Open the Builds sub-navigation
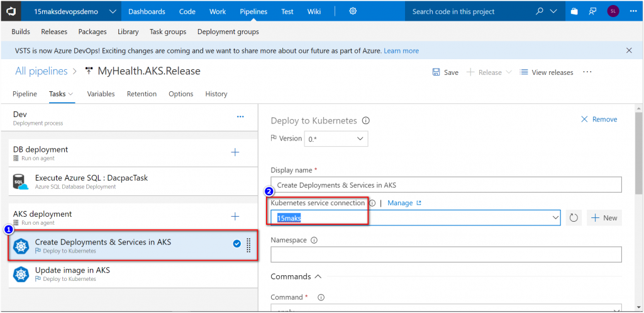Viewport: 644px width, 313px height. click(x=21, y=31)
